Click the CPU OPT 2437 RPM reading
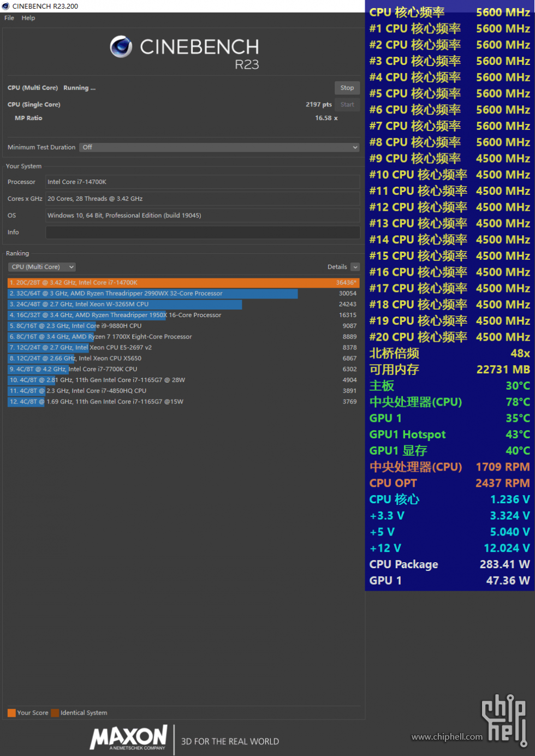Screen dimensions: 535x756 pyautogui.click(x=450, y=483)
